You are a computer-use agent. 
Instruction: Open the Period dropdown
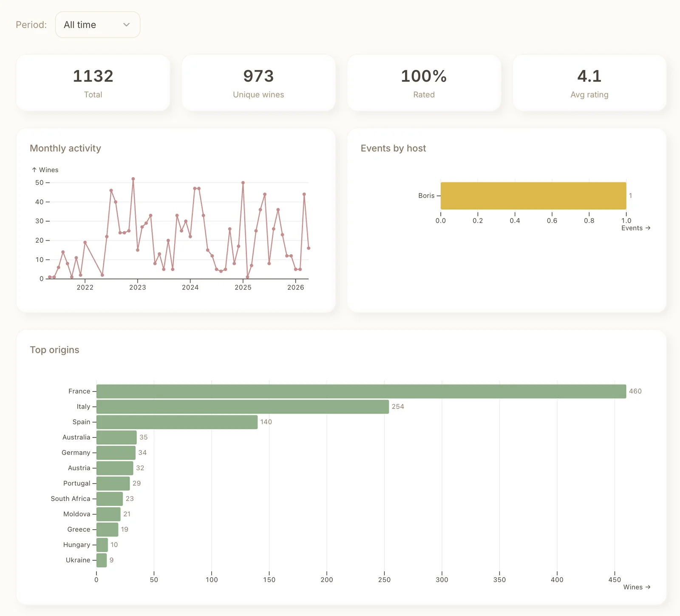97,25
